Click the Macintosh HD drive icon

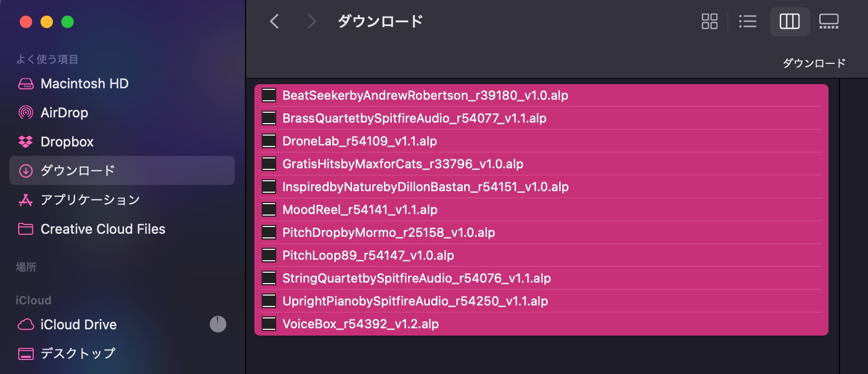pyautogui.click(x=25, y=84)
